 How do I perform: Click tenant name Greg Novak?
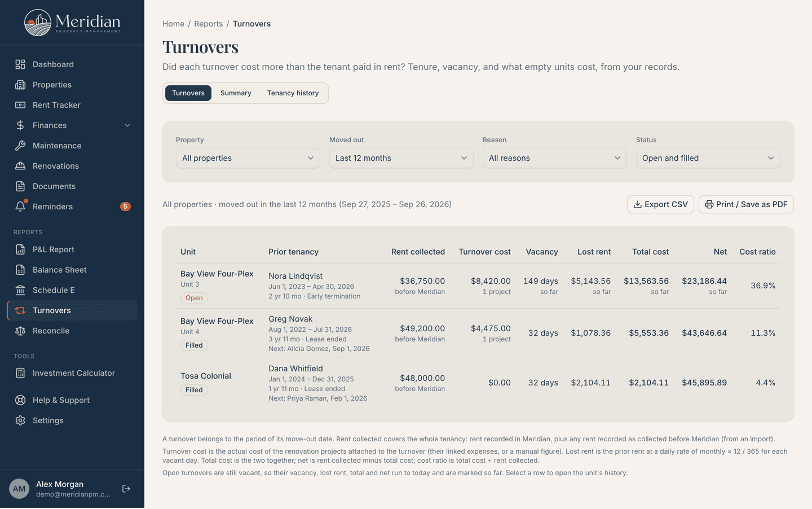tap(290, 319)
